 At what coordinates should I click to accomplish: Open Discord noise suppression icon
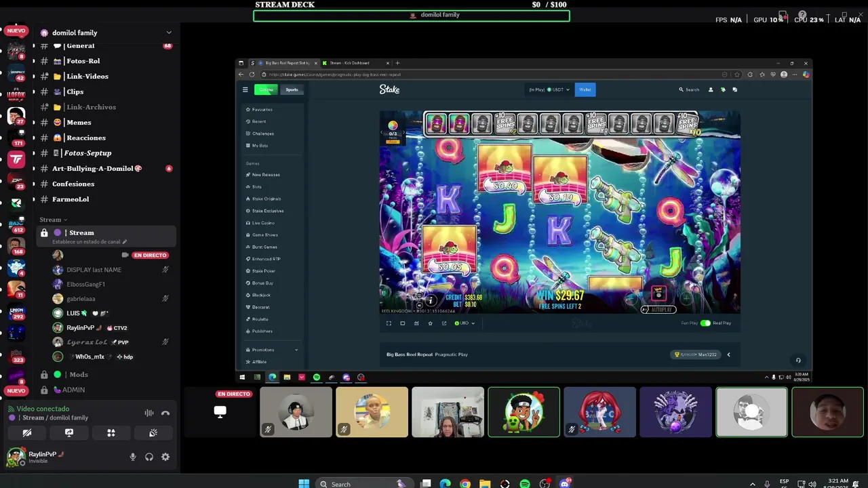(x=149, y=413)
